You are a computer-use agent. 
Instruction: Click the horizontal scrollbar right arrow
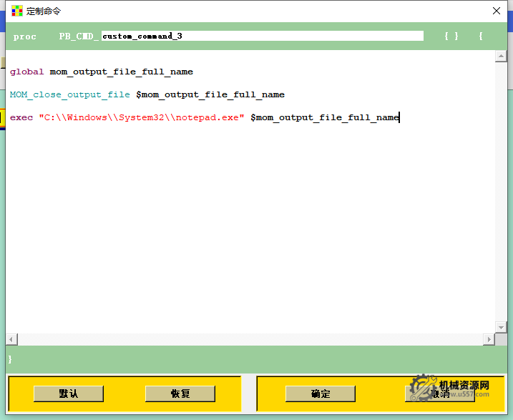pyautogui.click(x=489, y=340)
